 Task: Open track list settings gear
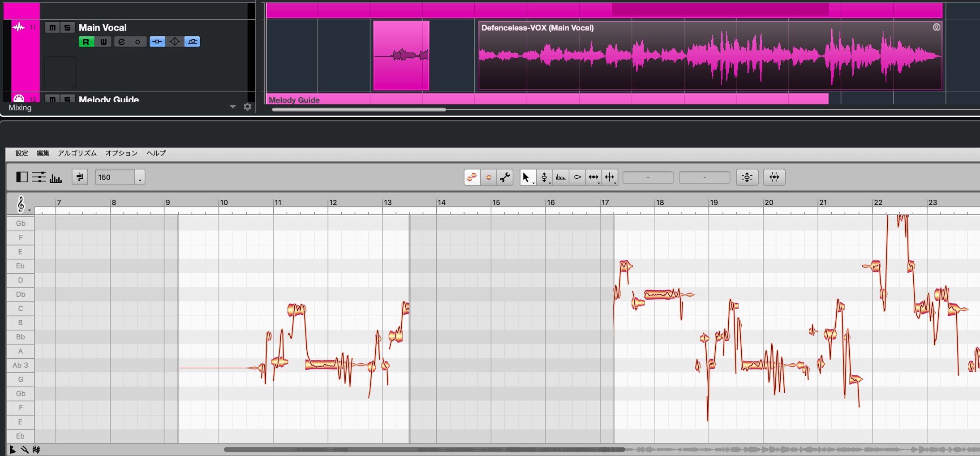(247, 107)
